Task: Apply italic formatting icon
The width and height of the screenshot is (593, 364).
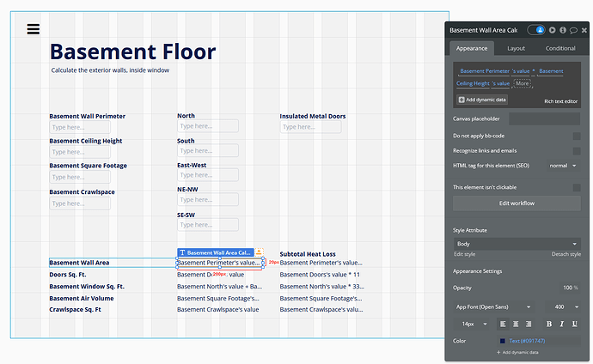Action: (561, 324)
